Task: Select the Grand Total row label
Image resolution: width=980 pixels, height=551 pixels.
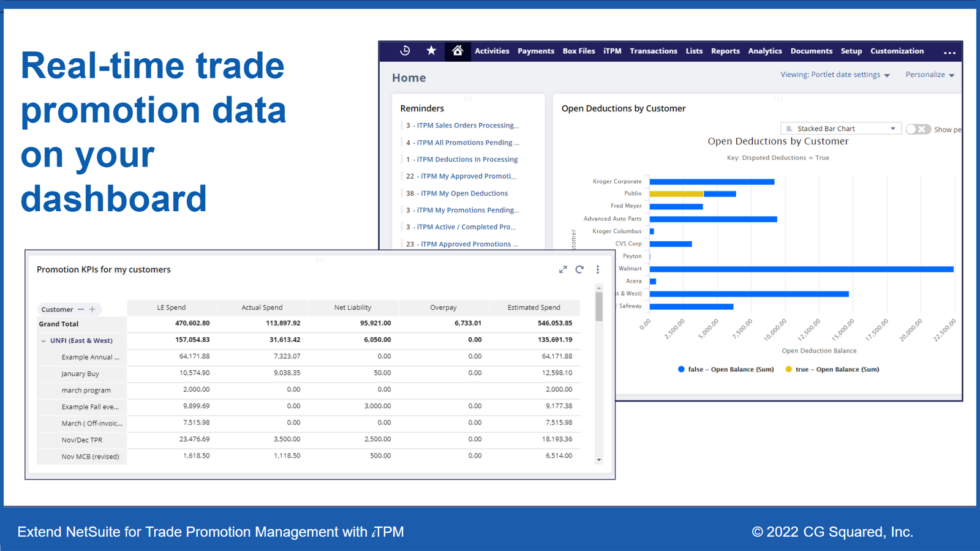Action: coord(59,324)
